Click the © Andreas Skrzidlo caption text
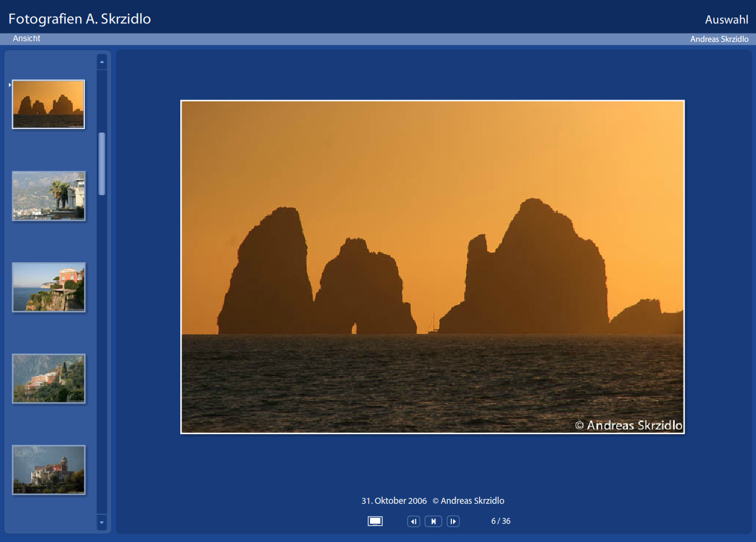This screenshot has height=542, width=756. pyautogui.click(x=468, y=501)
